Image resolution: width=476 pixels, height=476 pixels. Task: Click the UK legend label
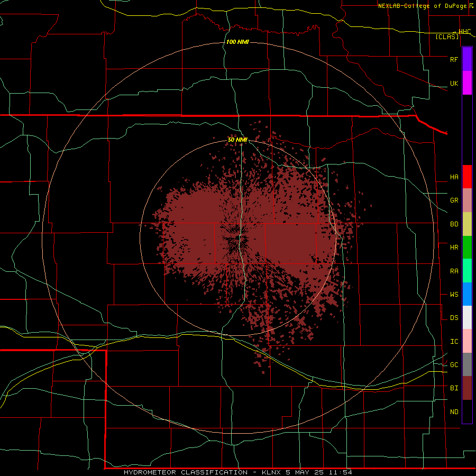(454, 83)
